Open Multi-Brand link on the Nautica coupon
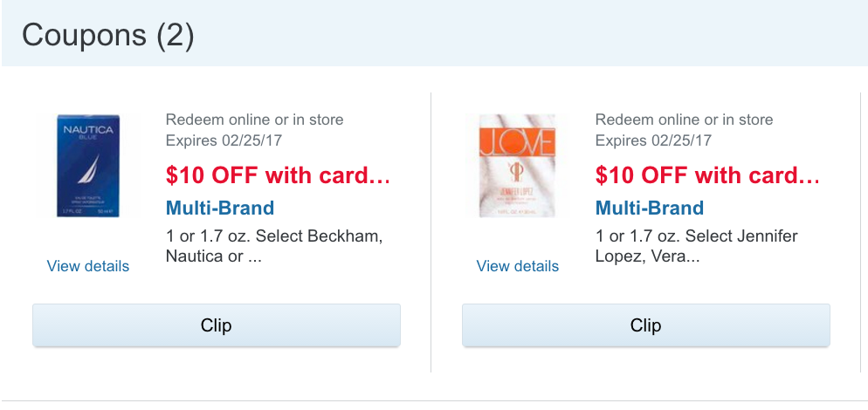This screenshot has height=410, width=868. point(219,208)
